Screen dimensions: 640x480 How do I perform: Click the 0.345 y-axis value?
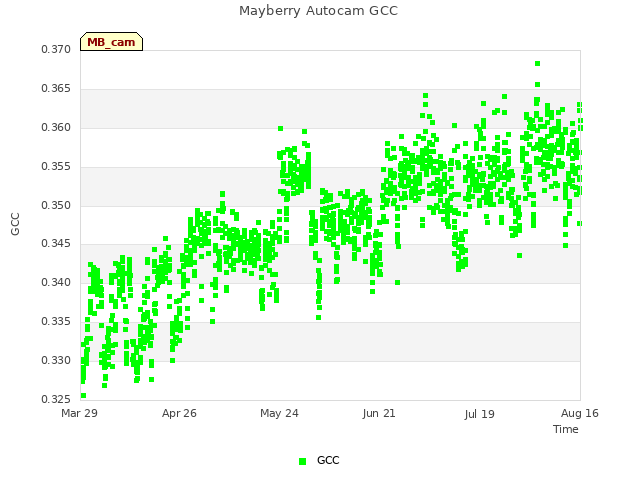[x=56, y=244]
